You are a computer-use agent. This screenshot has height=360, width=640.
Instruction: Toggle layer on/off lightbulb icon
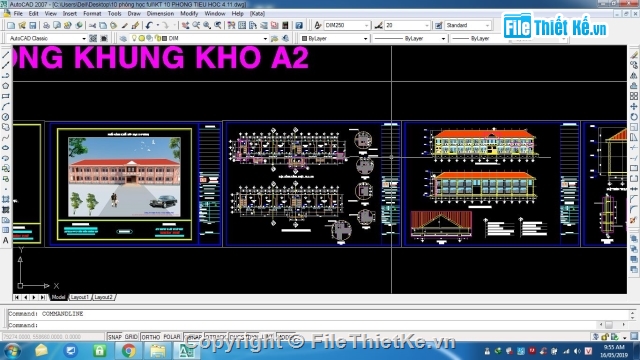[134, 38]
